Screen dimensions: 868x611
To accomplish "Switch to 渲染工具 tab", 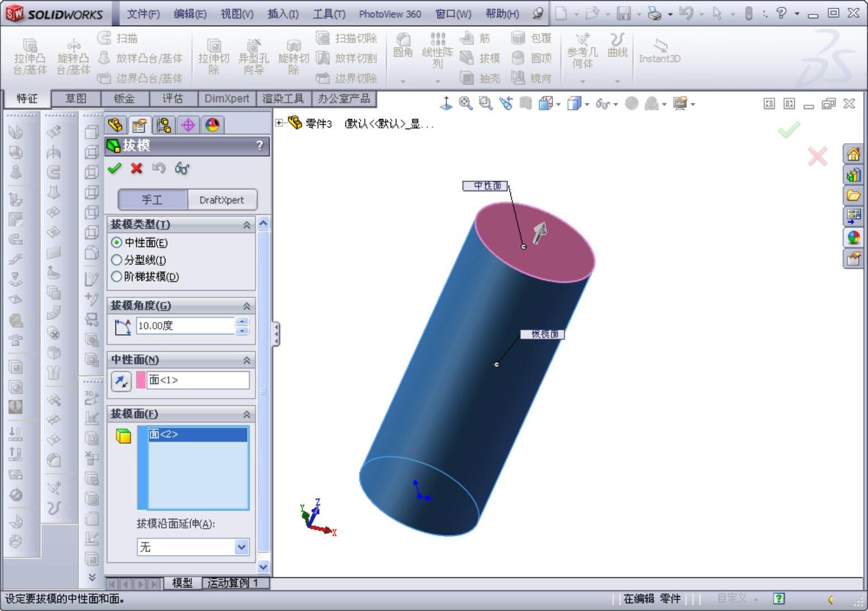I will (283, 99).
